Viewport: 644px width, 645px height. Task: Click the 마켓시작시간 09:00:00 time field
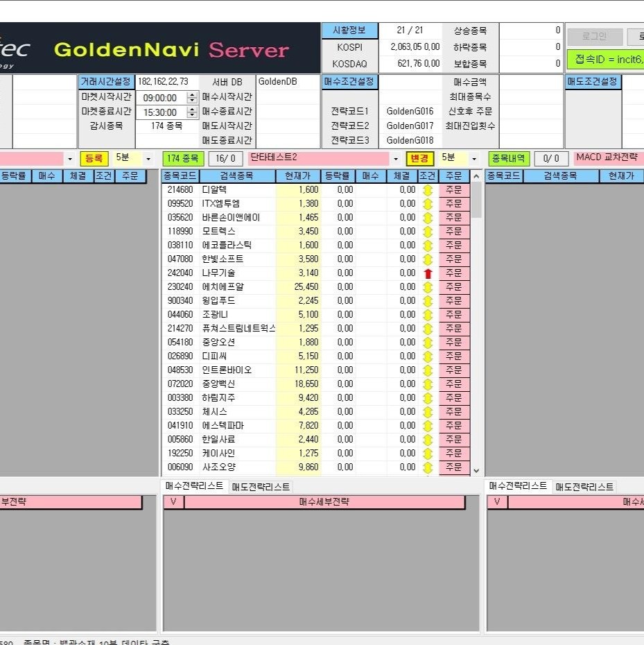160,98
